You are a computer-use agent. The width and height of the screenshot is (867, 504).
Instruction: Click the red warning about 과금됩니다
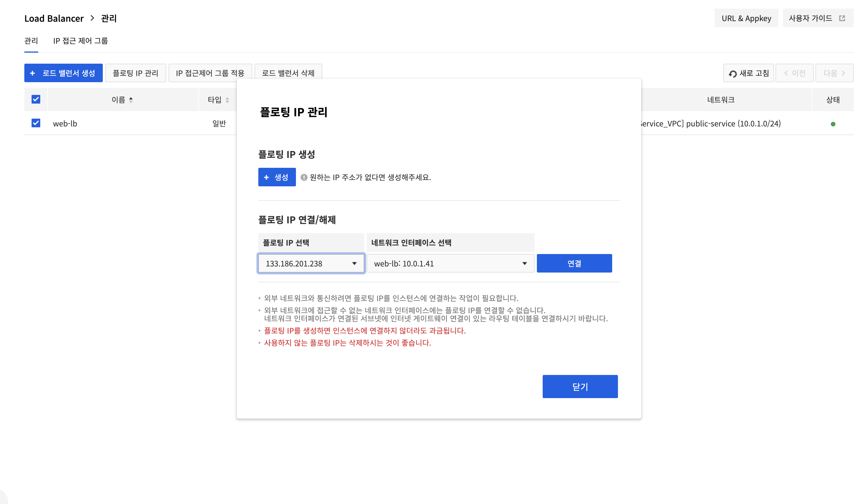365,331
